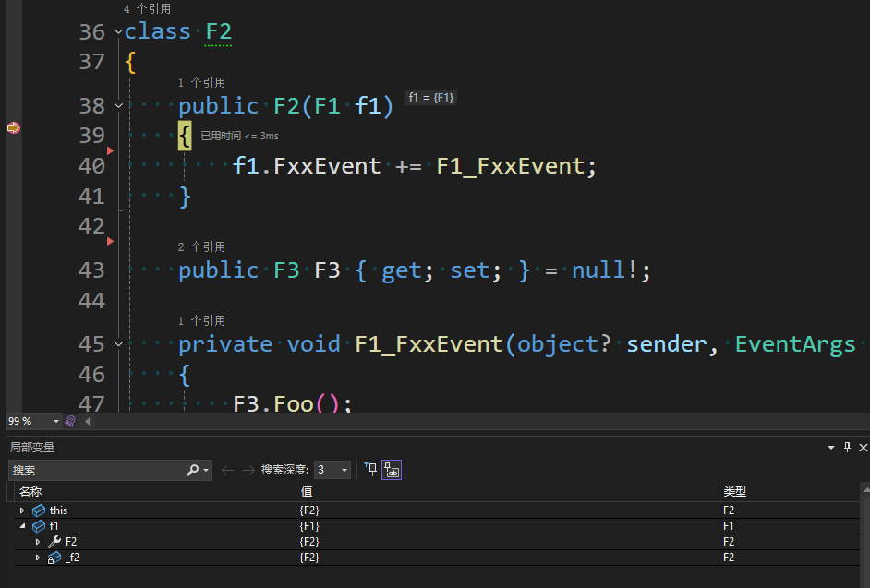Click the object icon of 'this' row

pos(39,510)
